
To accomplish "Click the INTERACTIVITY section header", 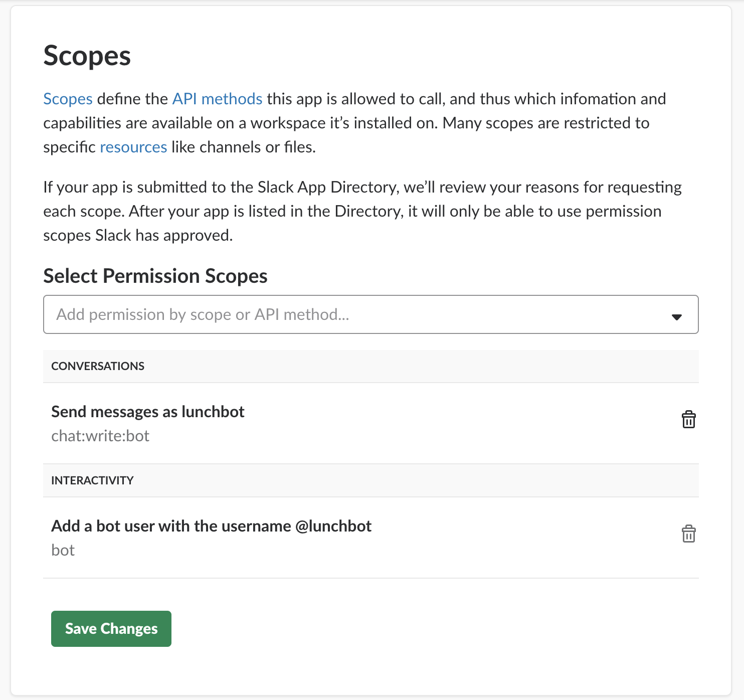I will coord(370,480).
